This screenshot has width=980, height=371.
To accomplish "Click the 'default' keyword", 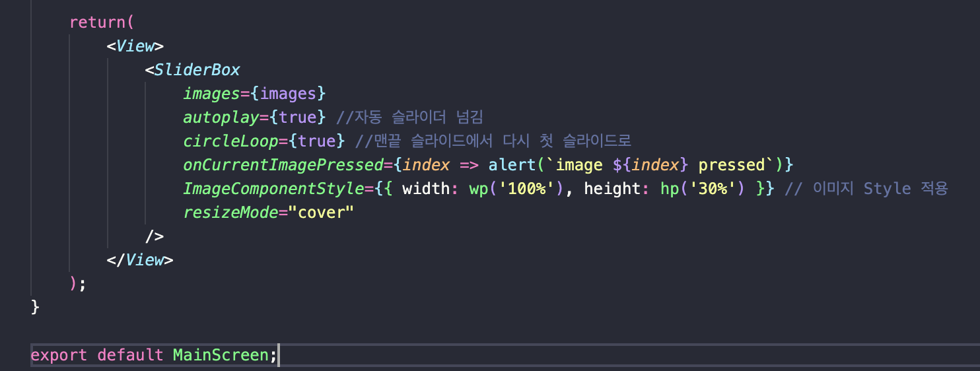I will pos(130,354).
